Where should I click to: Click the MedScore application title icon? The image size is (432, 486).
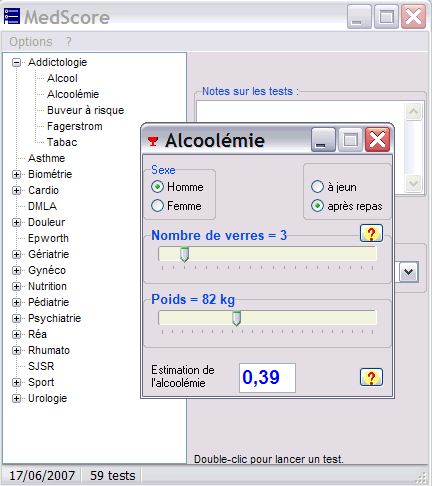12,16
